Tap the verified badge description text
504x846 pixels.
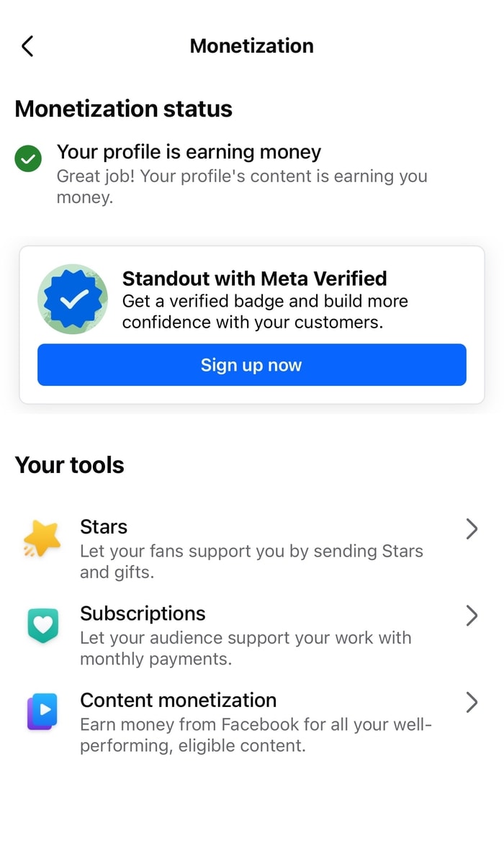click(x=265, y=312)
